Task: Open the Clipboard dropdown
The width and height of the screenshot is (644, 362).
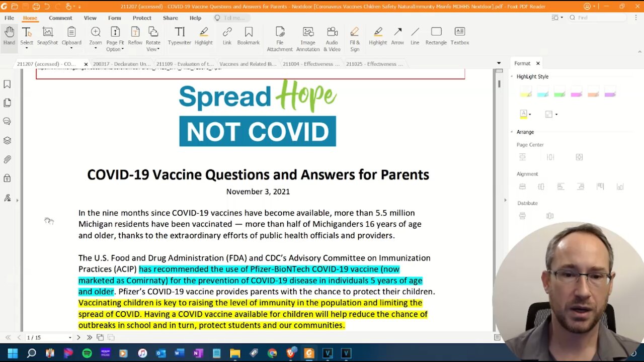Action: click(71, 48)
